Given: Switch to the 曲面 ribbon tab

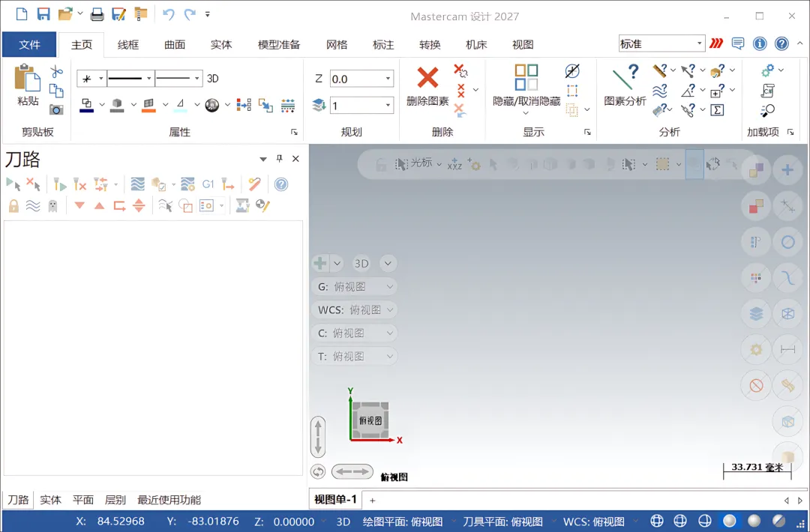Looking at the screenshot, I should 175,44.
